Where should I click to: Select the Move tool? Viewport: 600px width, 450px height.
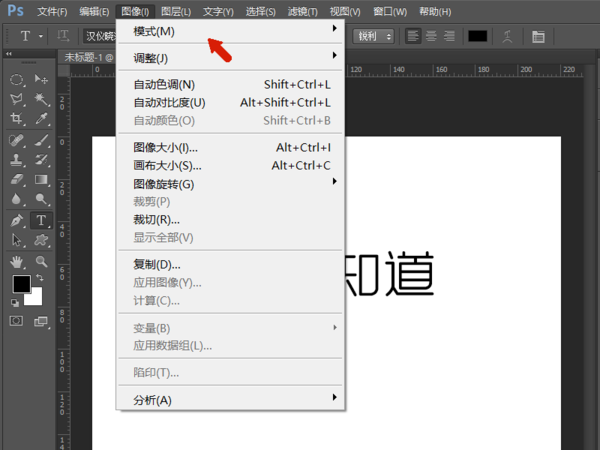tap(41, 80)
